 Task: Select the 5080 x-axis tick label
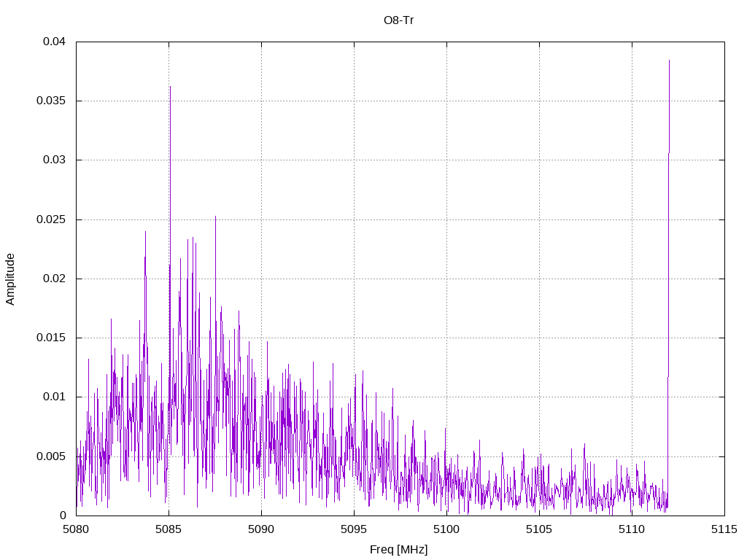(76, 529)
